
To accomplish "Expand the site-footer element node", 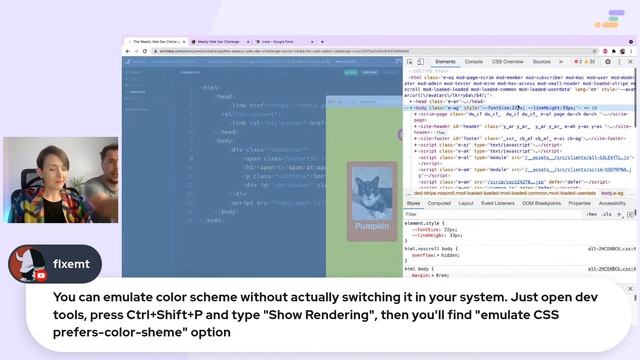I will tap(416, 139).
